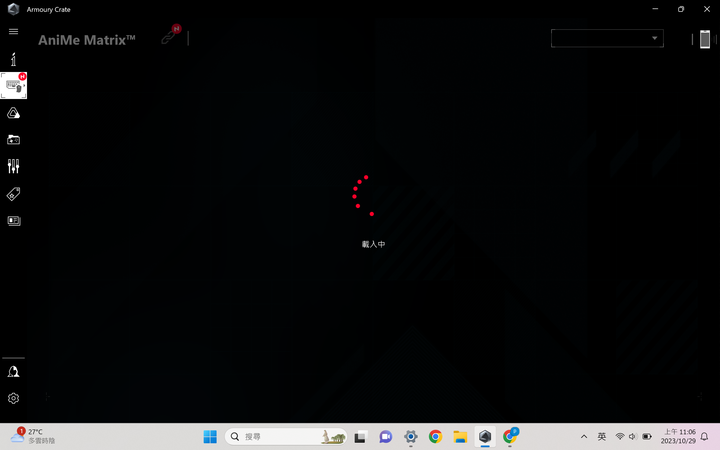The width and height of the screenshot is (720, 450).
Task: Show hidden system tray icons
Action: (584, 437)
